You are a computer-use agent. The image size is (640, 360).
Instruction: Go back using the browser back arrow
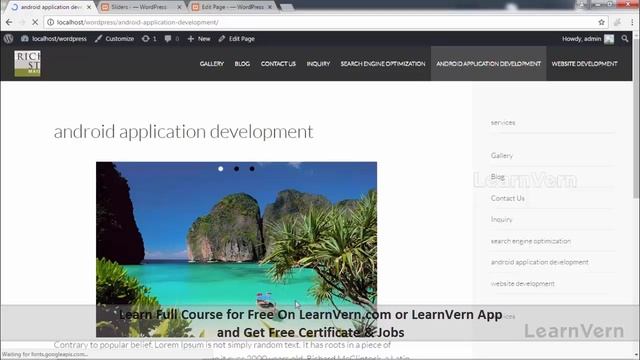pyautogui.click(x=9, y=22)
